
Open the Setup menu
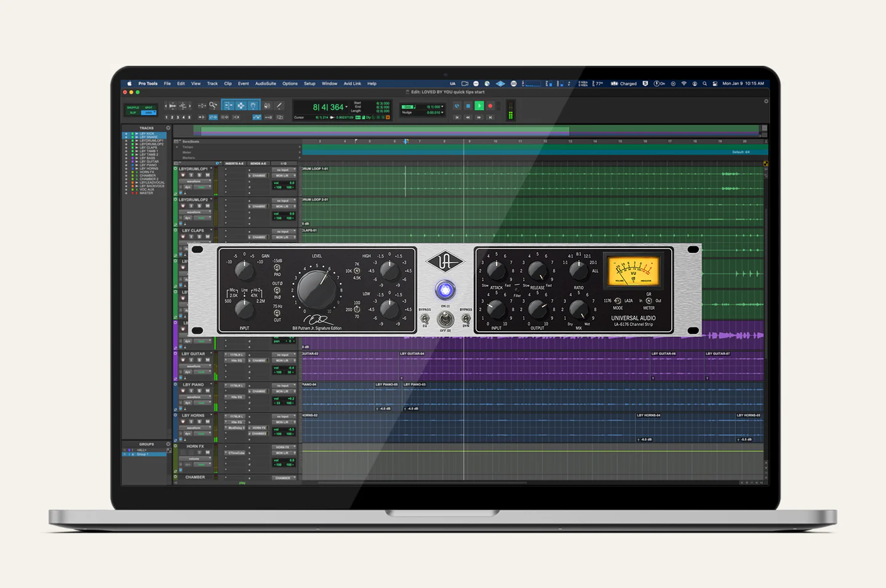pos(309,84)
